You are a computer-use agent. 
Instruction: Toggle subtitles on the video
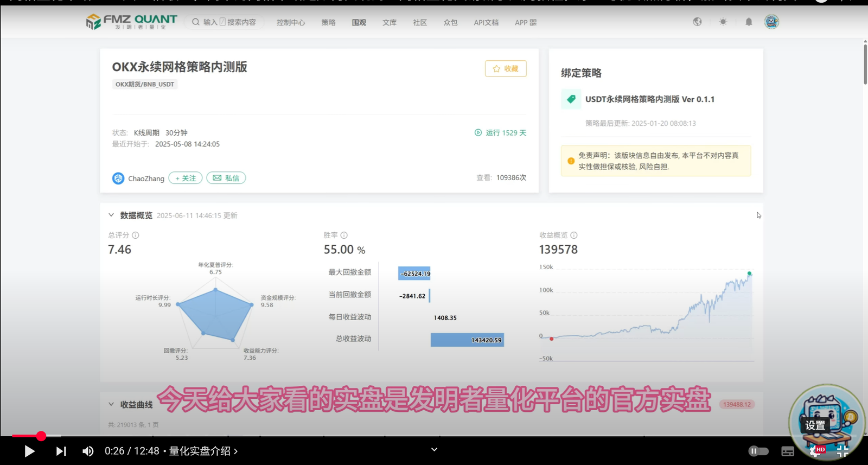(788, 451)
